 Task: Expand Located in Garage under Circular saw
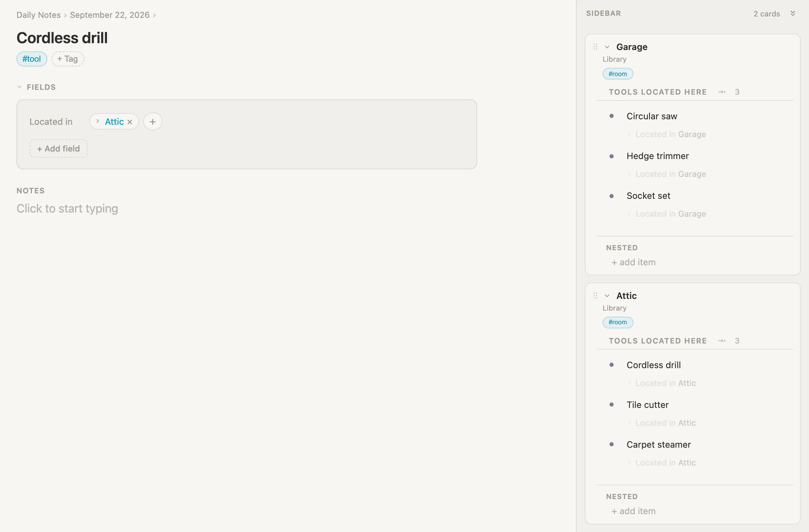(629, 134)
